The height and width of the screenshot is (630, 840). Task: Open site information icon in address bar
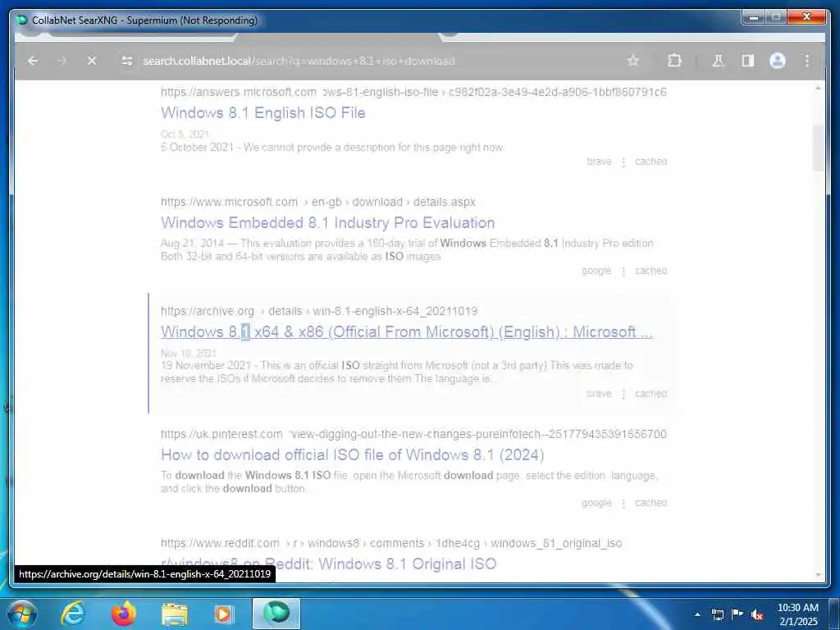(x=127, y=61)
